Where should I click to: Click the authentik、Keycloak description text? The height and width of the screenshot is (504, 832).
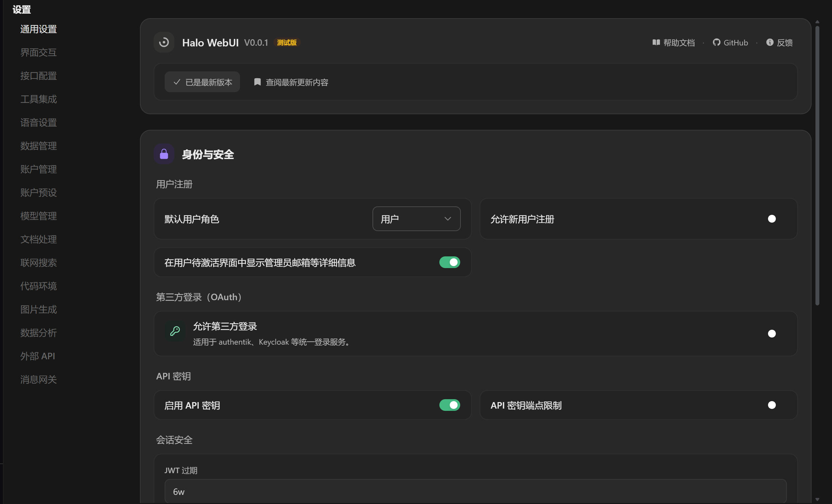point(273,342)
